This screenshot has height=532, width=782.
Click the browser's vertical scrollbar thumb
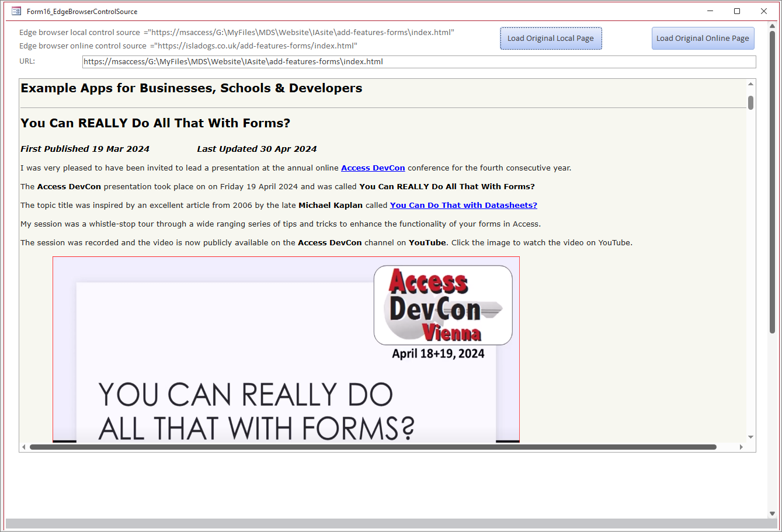click(x=750, y=103)
